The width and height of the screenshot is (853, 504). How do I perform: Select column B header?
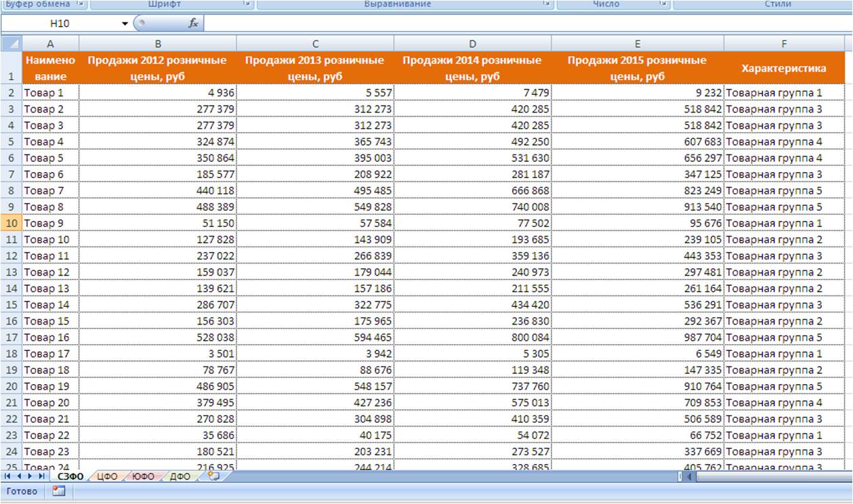[x=157, y=43]
